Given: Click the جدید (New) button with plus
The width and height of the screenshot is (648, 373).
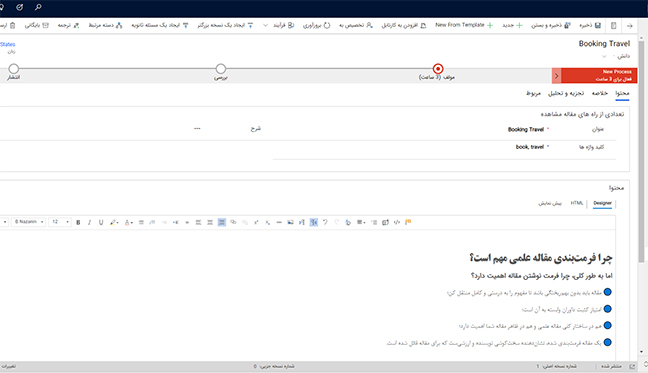Looking at the screenshot, I should 512,25.
